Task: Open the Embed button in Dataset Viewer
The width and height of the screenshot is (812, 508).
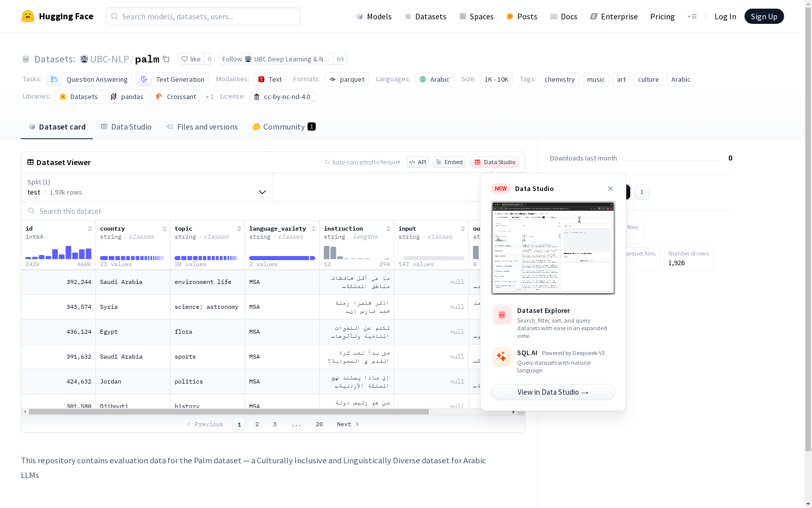Action: tap(449, 162)
